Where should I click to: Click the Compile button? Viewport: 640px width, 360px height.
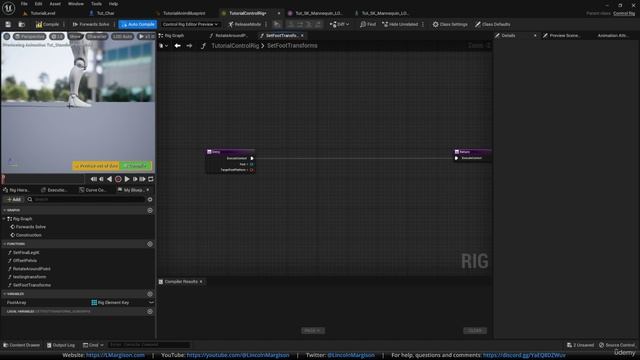pos(47,24)
